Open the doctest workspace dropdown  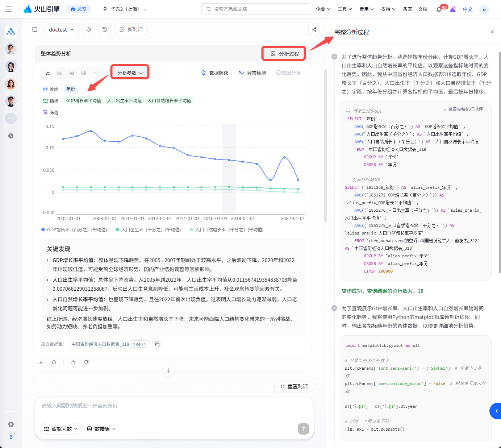point(62,29)
